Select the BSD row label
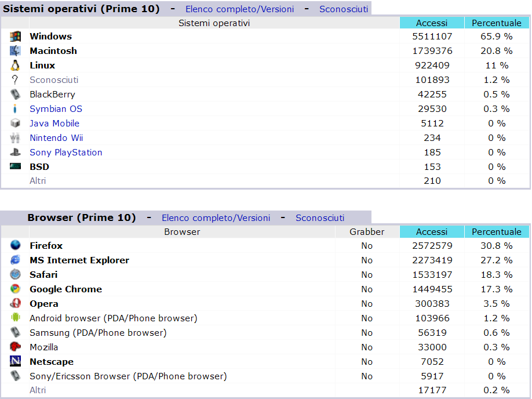532x399 pixels. [x=39, y=166]
